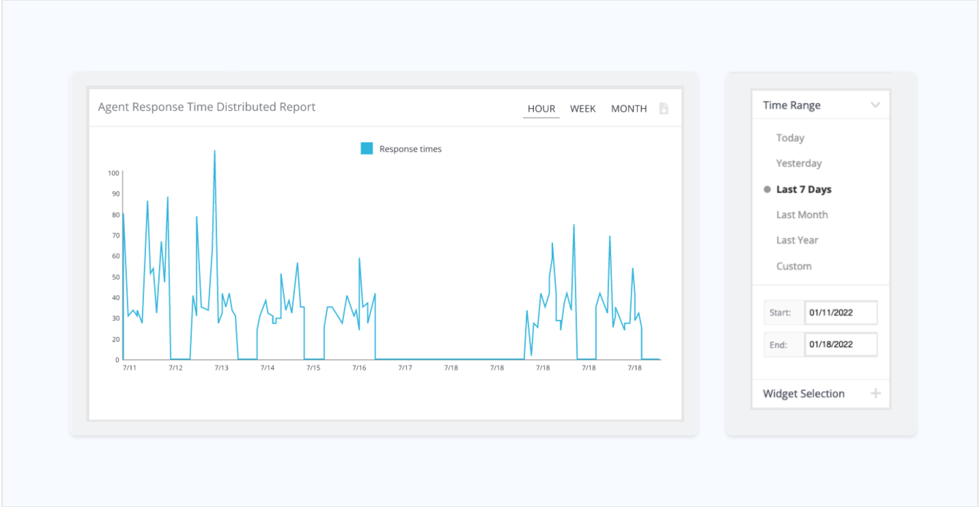This screenshot has width=980, height=507.
Task: Click the export report download icon
Action: [x=663, y=108]
